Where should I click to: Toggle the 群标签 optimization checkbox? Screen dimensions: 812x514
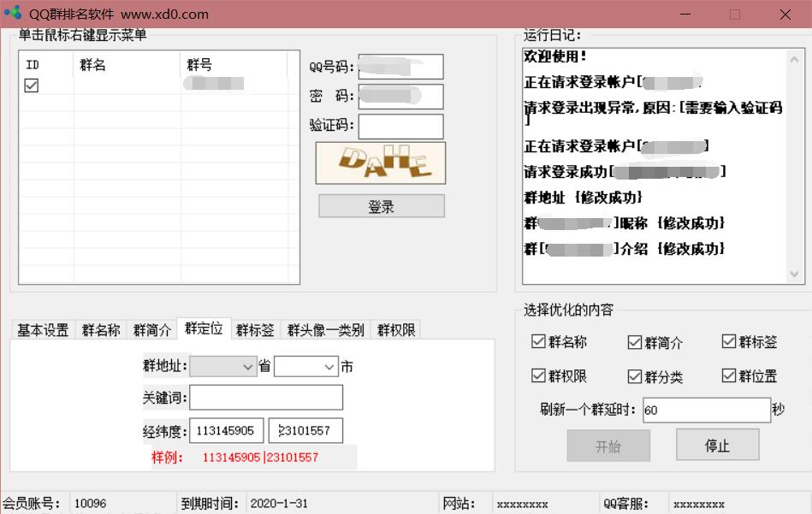[x=729, y=341]
